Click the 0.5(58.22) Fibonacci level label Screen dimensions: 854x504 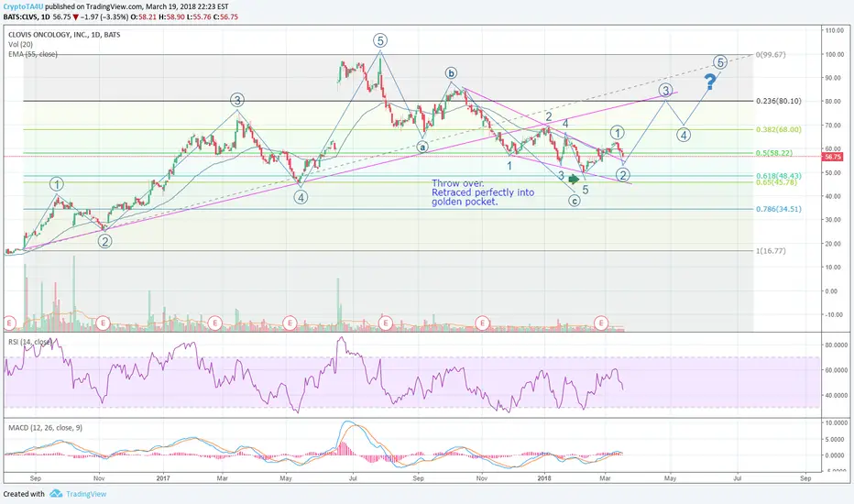(774, 153)
